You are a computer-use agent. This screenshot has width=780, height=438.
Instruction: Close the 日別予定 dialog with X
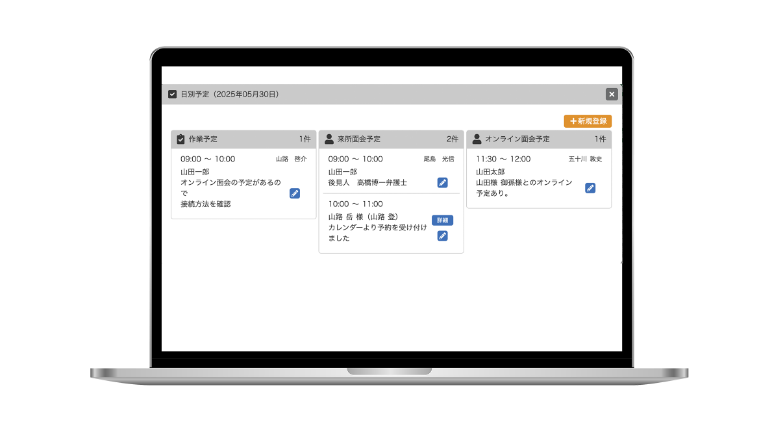point(611,94)
